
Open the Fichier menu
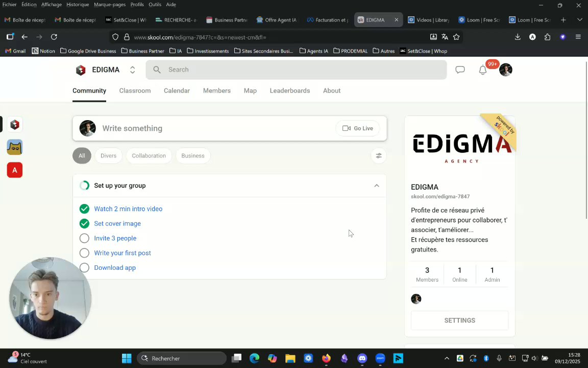pyautogui.click(x=9, y=5)
